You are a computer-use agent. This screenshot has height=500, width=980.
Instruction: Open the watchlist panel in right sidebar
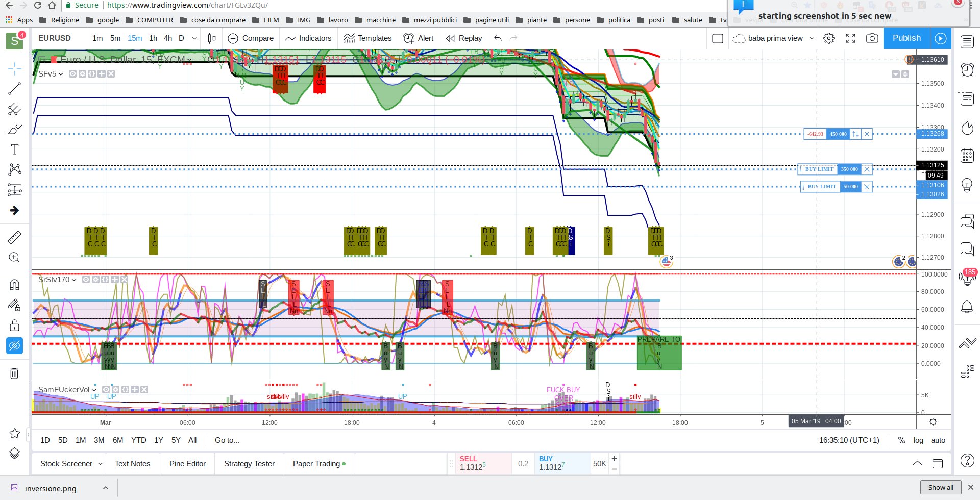click(x=967, y=42)
